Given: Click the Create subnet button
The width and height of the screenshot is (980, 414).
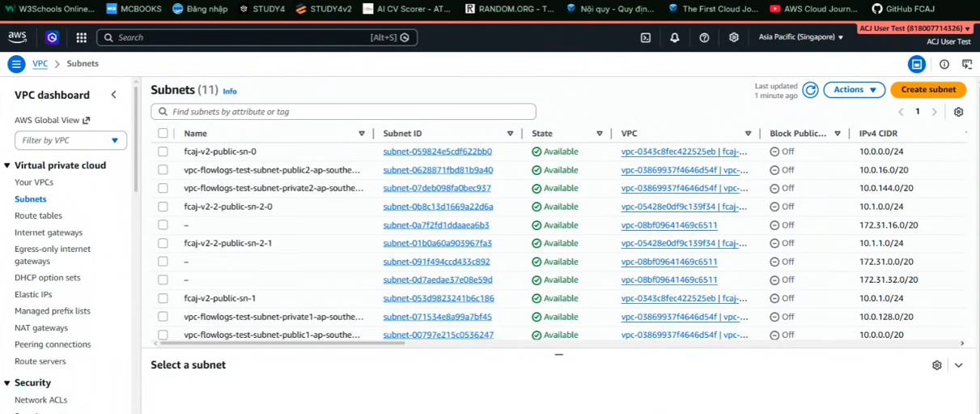Looking at the screenshot, I should tap(928, 90).
